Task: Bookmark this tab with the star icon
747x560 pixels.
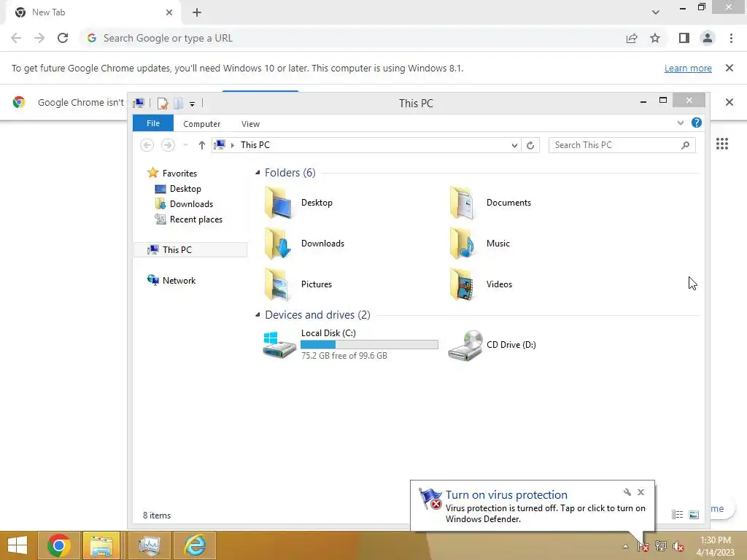Action: click(x=655, y=38)
